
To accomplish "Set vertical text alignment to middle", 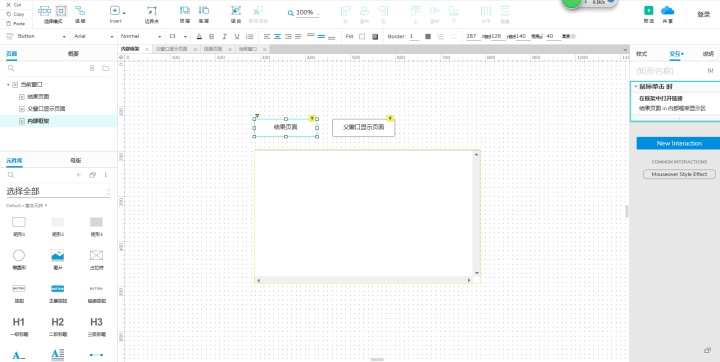I will pyautogui.click(x=321, y=36).
